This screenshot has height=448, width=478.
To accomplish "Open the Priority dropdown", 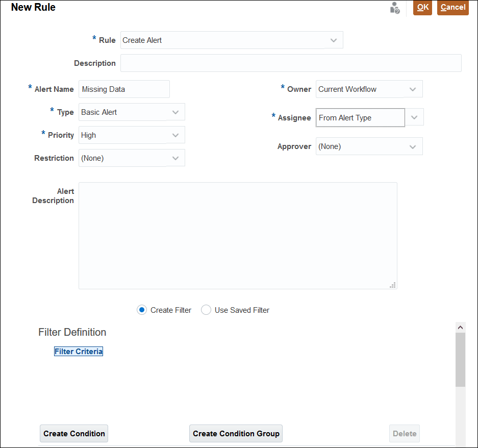I will click(175, 135).
